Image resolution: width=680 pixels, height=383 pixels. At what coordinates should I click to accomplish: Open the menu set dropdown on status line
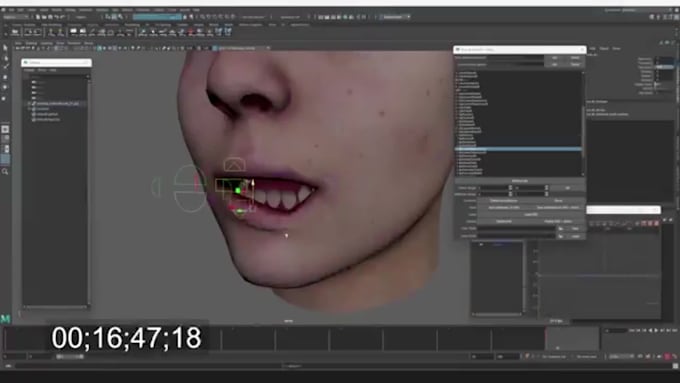point(15,17)
